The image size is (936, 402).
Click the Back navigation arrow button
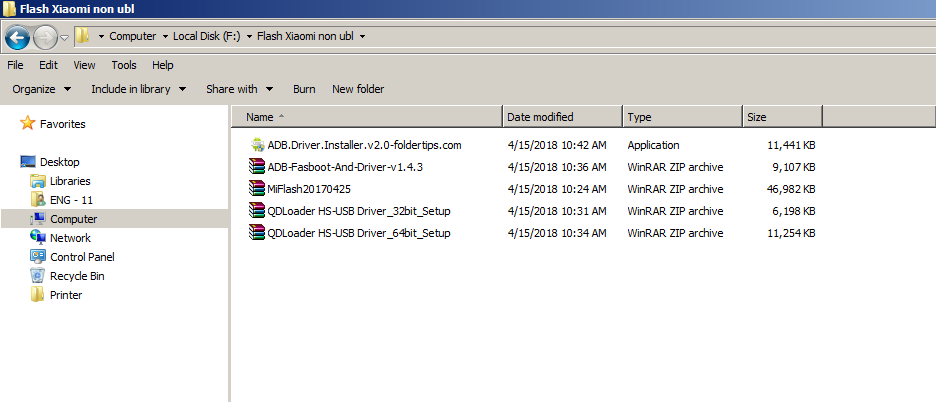(17, 38)
